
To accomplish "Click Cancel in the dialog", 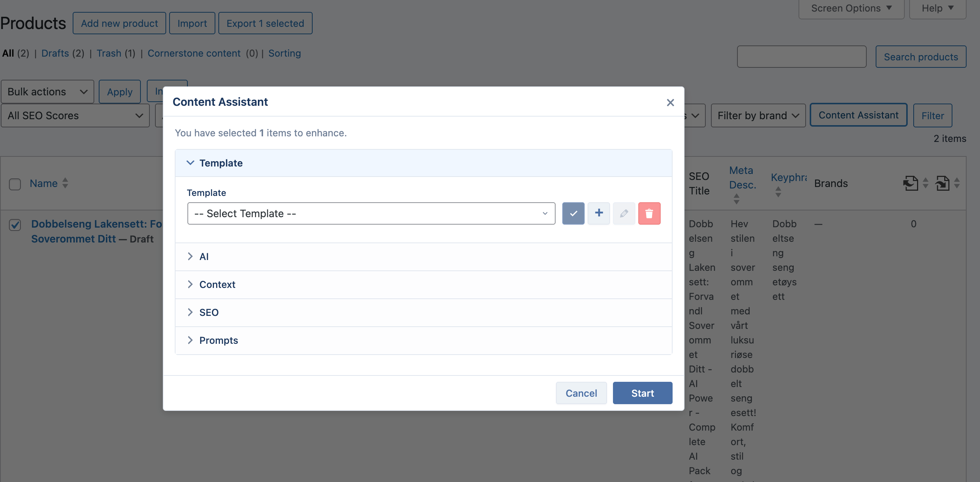I will pyautogui.click(x=581, y=393).
